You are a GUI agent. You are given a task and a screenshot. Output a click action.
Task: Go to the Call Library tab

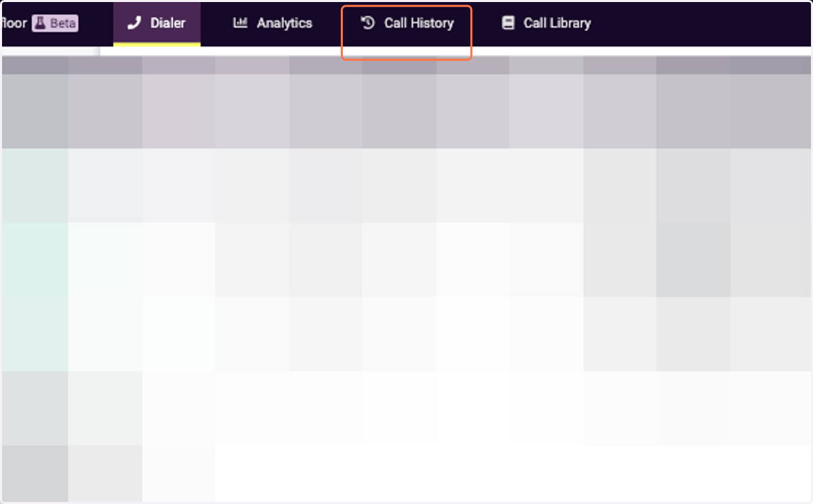[x=546, y=23]
